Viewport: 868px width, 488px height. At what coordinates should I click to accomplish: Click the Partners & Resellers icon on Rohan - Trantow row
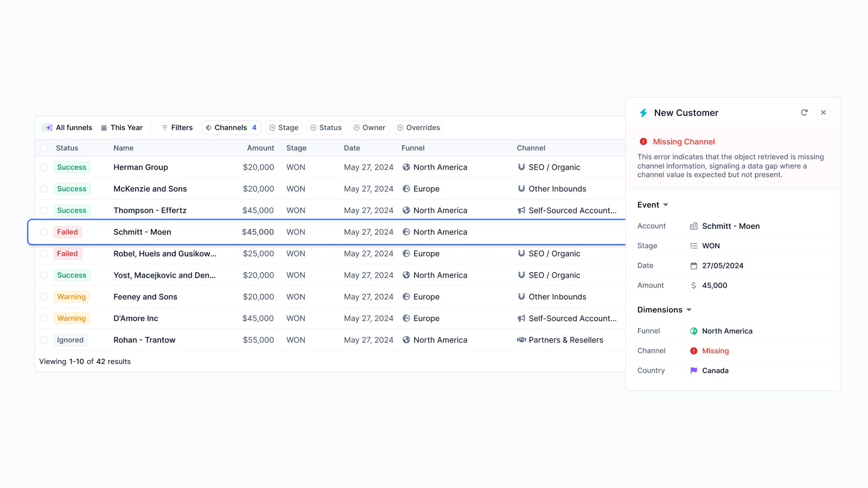click(x=521, y=340)
